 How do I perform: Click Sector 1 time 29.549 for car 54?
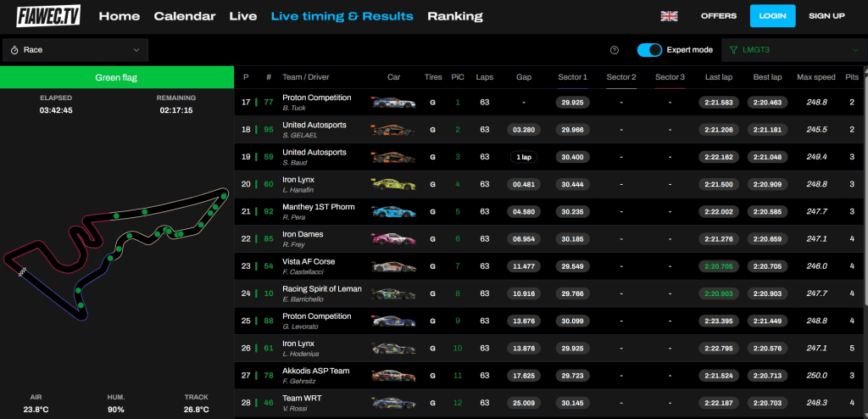572,266
